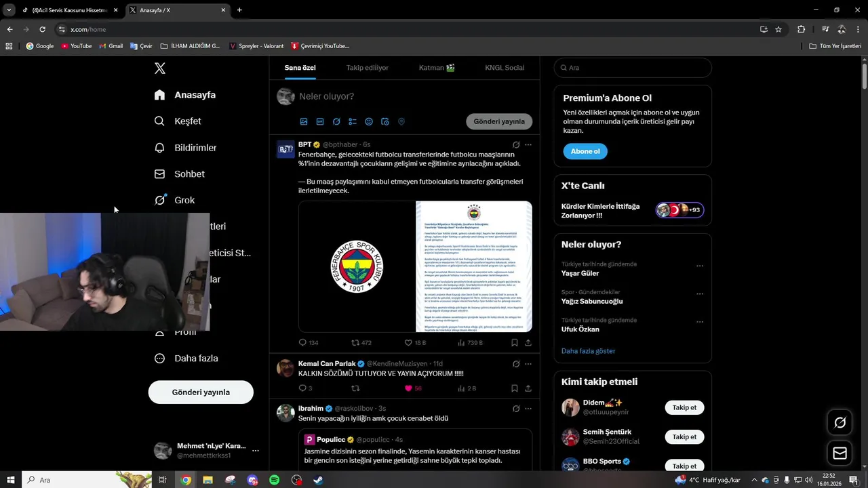Open Daha fazla menu in the sidebar

(x=186, y=359)
